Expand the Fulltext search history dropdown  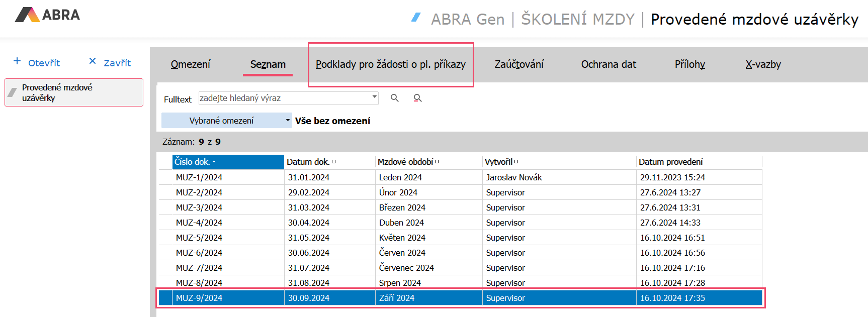[375, 96]
